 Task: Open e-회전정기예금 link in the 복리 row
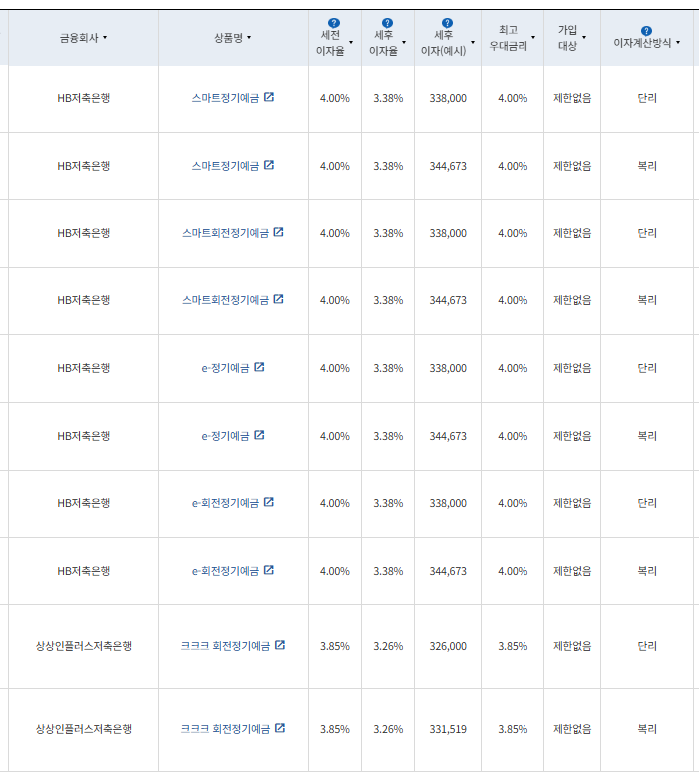pos(225,571)
